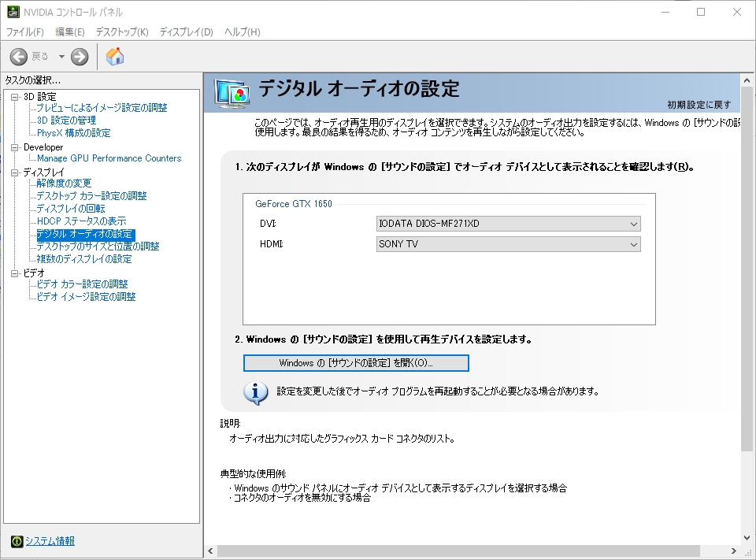
Task: Select 3D 設定の管理
Action: [66, 120]
